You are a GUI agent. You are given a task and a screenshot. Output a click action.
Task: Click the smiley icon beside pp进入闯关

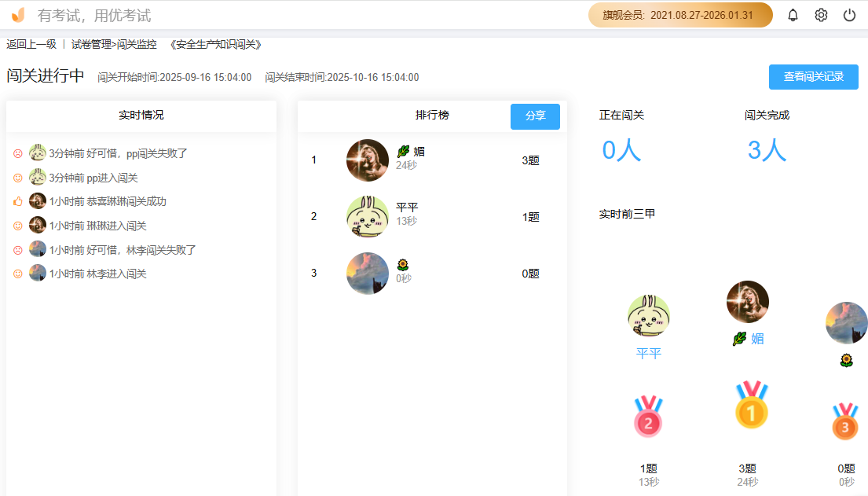point(16,177)
